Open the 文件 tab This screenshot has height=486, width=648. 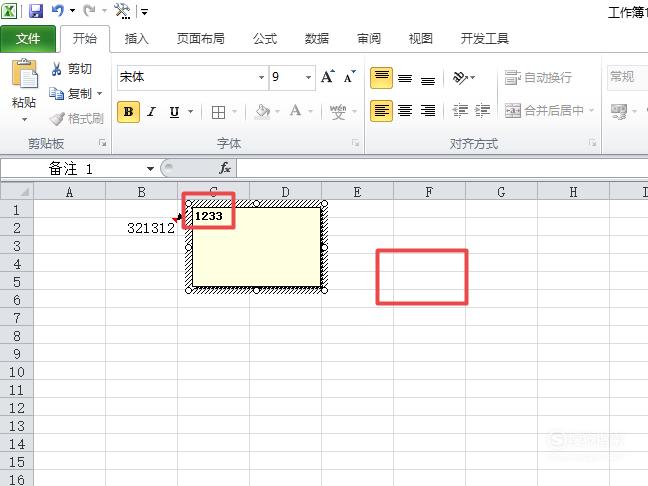tap(28, 39)
